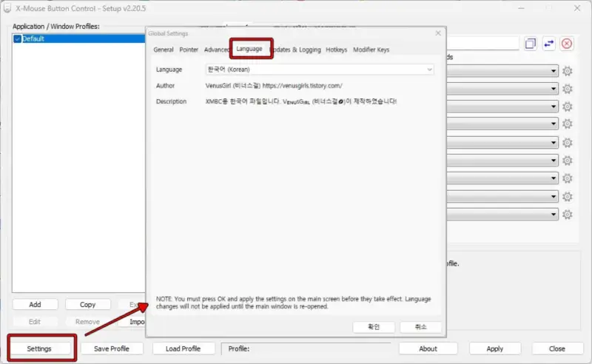Click the red circled X reset icon
Screen dimensions: 592x364
click(567, 44)
